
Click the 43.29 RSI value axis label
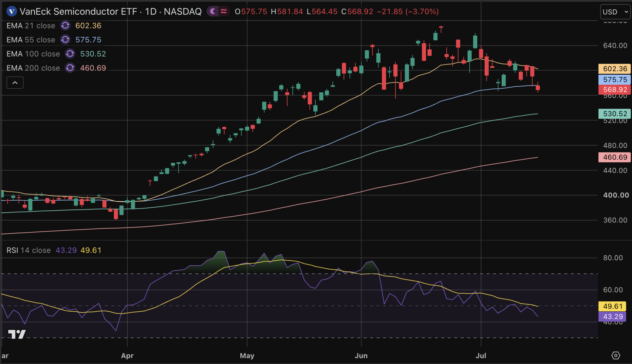pos(612,317)
